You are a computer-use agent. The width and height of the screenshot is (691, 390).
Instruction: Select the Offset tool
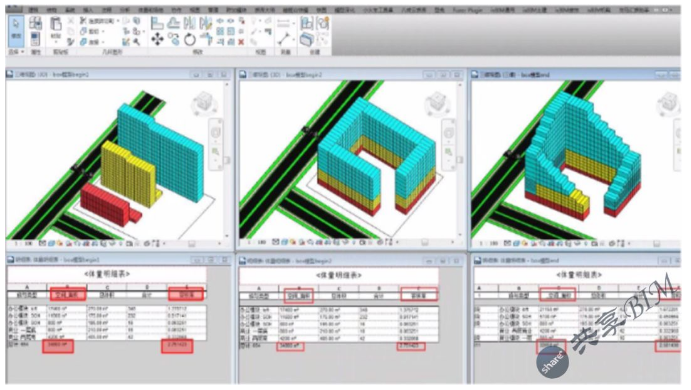tap(173, 22)
